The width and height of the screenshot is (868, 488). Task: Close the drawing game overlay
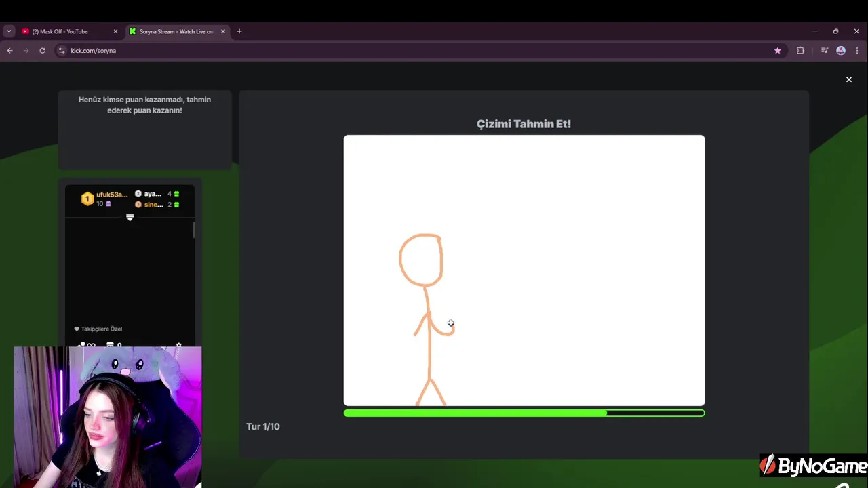848,79
